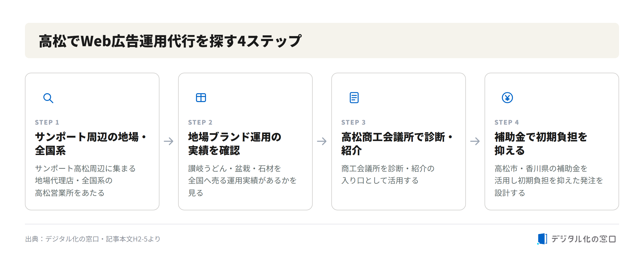Select the STEP 3 label
Image resolution: width=644 pixels, height=269 pixels.
tap(353, 122)
